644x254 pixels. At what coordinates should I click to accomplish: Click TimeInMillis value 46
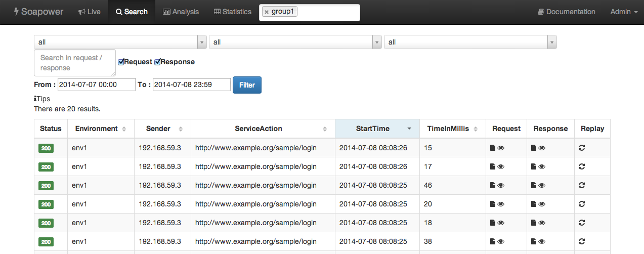point(428,185)
